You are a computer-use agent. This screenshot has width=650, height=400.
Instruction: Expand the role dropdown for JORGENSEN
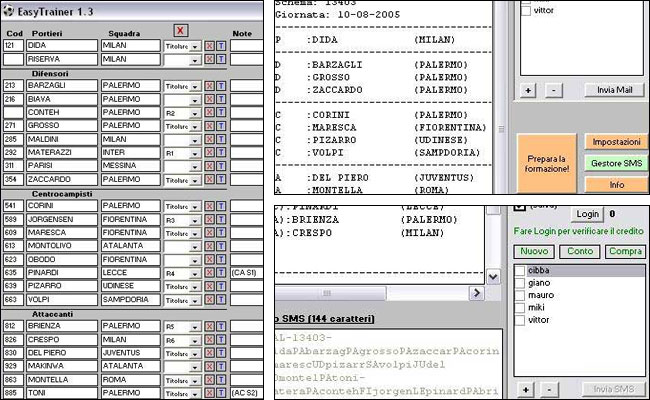pos(196,219)
